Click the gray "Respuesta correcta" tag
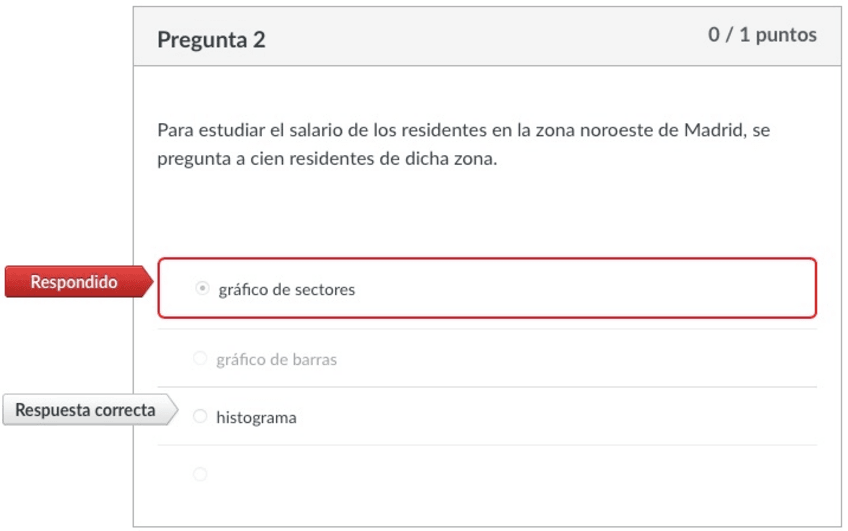The width and height of the screenshot is (848, 531). click(x=85, y=410)
